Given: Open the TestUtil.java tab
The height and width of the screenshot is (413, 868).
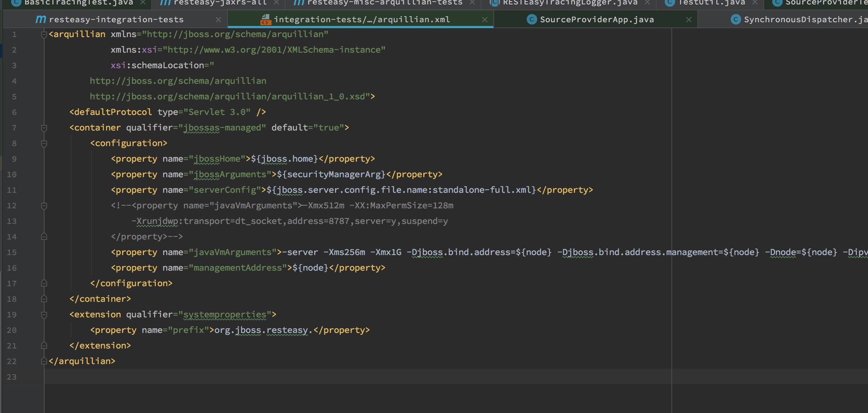Looking at the screenshot, I should coord(711,3).
